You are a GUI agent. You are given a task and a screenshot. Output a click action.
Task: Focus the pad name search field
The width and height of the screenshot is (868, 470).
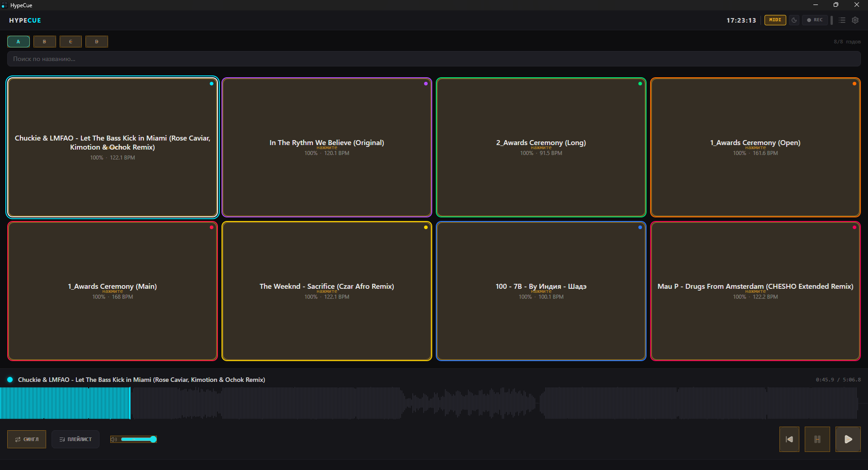point(434,59)
